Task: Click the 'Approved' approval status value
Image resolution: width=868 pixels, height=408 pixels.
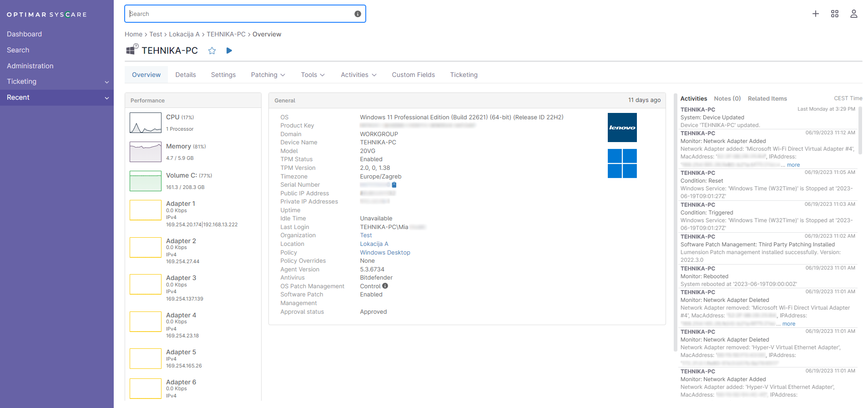Action: pyautogui.click(x=373, y=312)
